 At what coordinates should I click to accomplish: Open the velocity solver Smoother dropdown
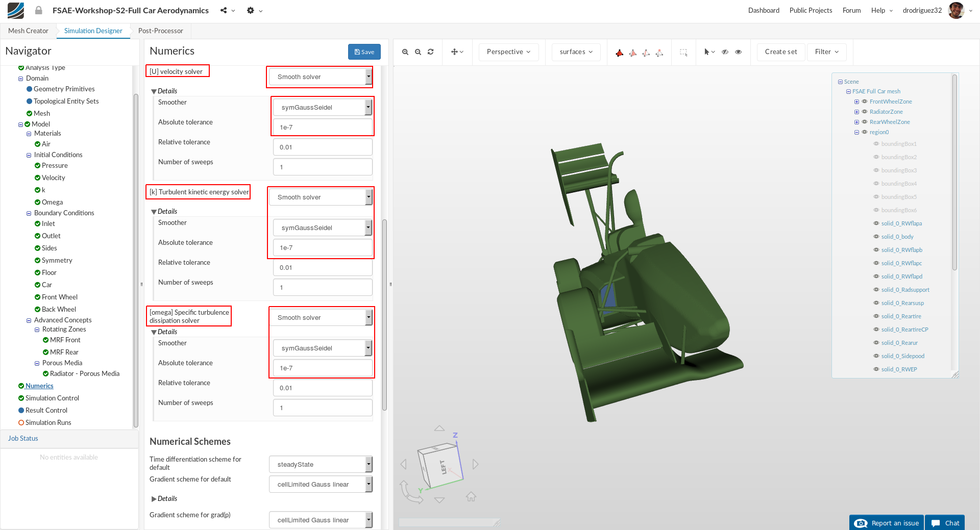[322, 108]
